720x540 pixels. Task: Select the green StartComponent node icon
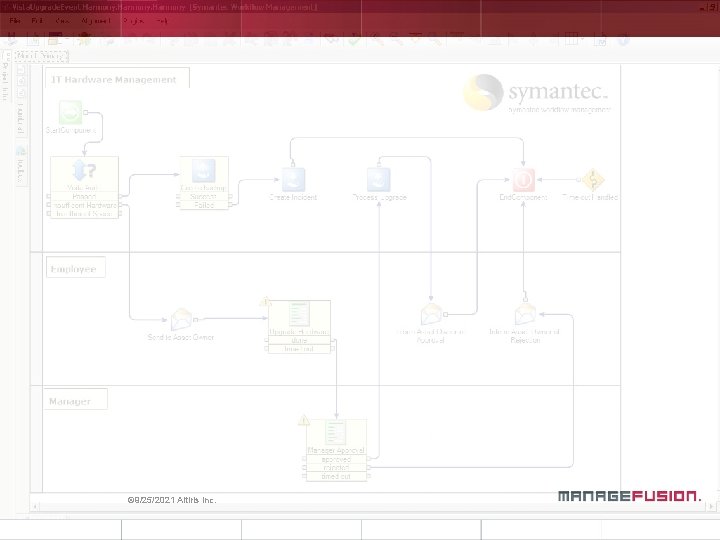pos(70,112)
